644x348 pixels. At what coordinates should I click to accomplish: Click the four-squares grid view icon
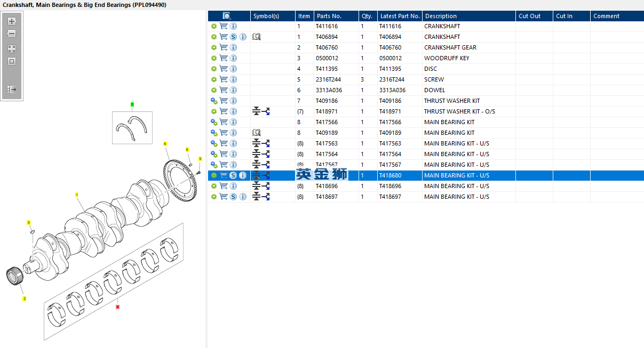(12, 48)
